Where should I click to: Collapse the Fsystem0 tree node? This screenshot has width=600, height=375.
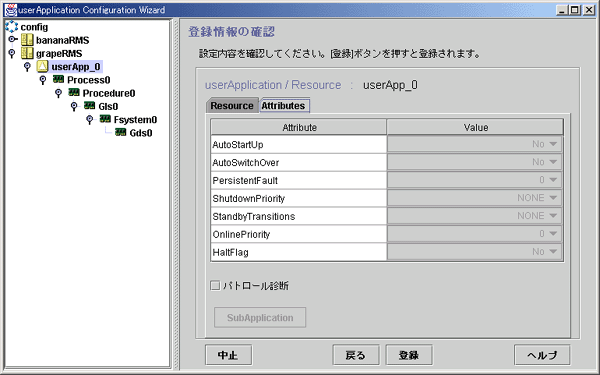tap(89, 120)
